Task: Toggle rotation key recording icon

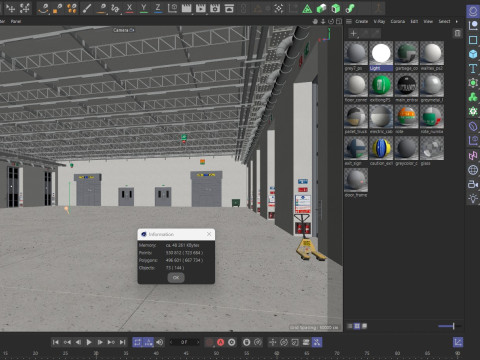Action: [284, 342]
